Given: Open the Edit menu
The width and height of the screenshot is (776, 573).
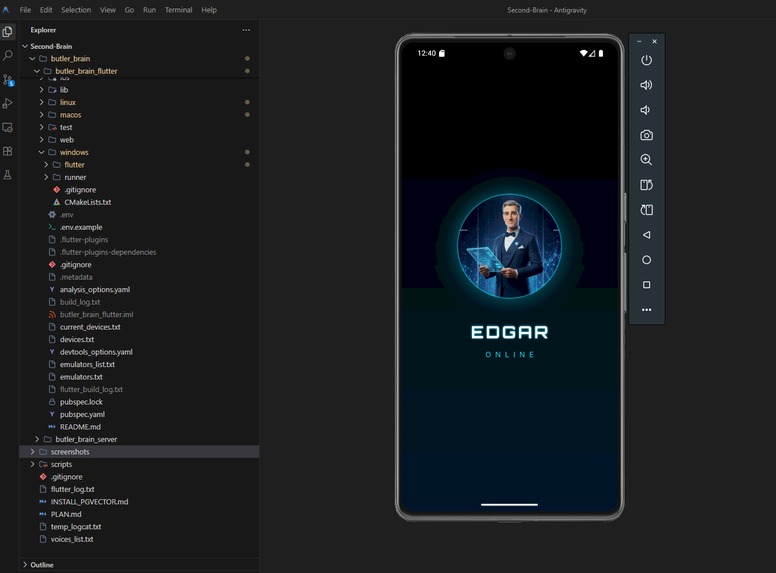Looking at the screenshot, I should pos(46,10).
